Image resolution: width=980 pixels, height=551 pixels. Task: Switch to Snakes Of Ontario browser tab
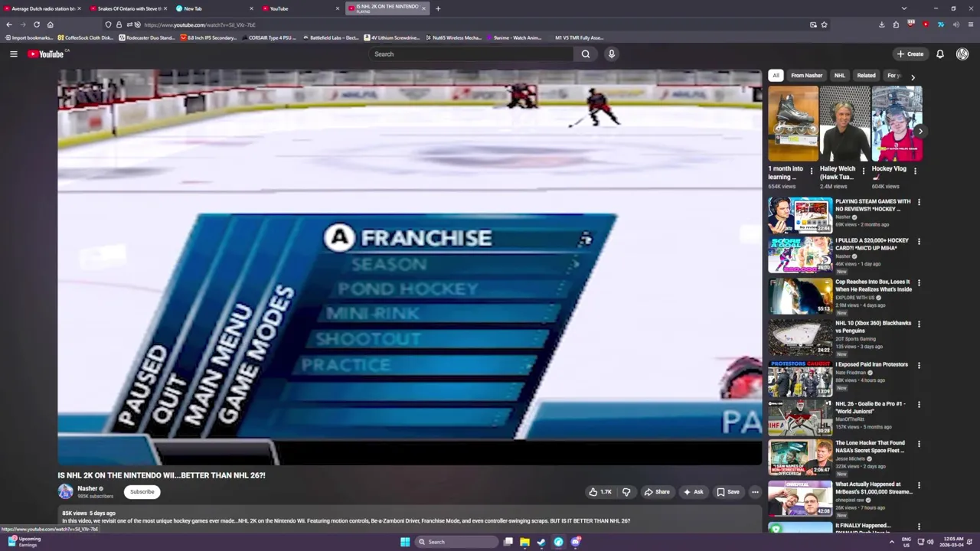(x=128, y=8)
